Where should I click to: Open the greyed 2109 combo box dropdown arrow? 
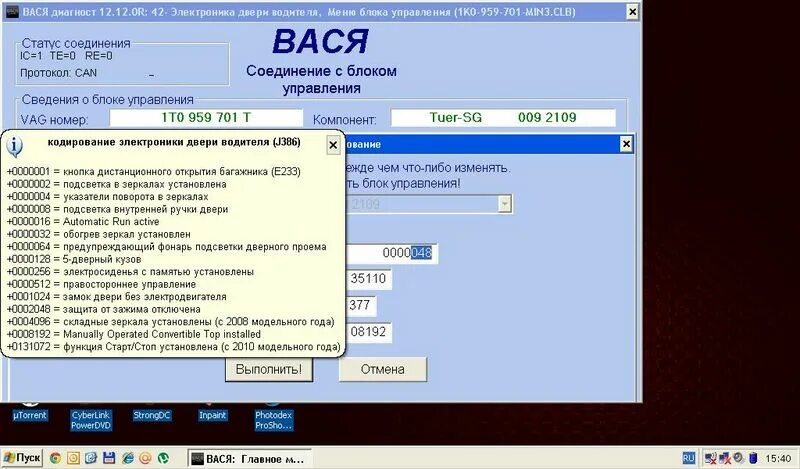pos(504,204)
